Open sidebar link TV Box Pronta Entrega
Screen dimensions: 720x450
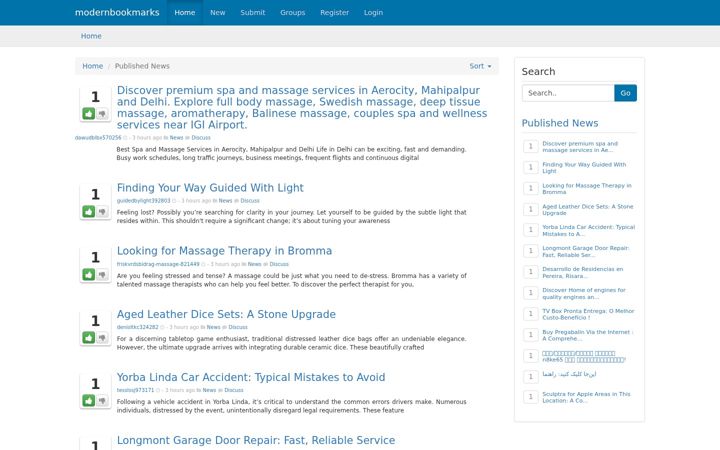pos(588,314)
